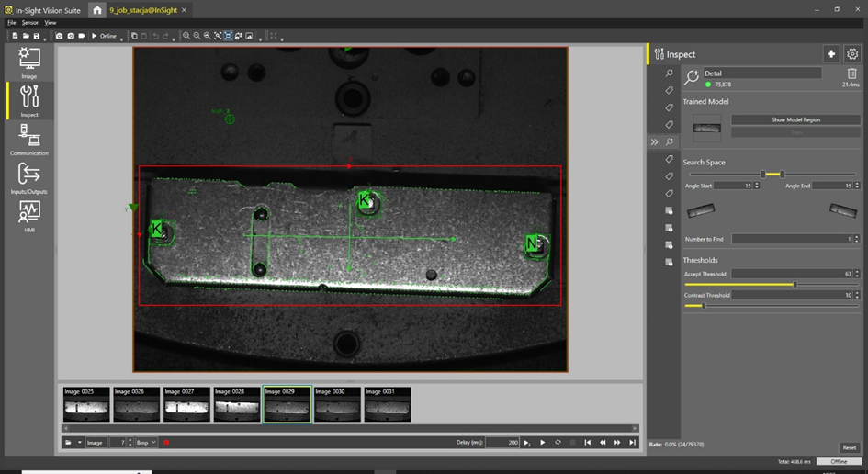Click the second camera acquire icon
The image size is (868, 474).
click(71, 36)
